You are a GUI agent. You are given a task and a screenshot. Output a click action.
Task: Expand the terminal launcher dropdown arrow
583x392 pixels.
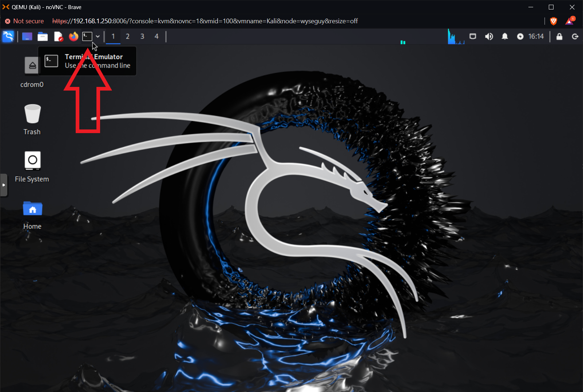point(98,36)
